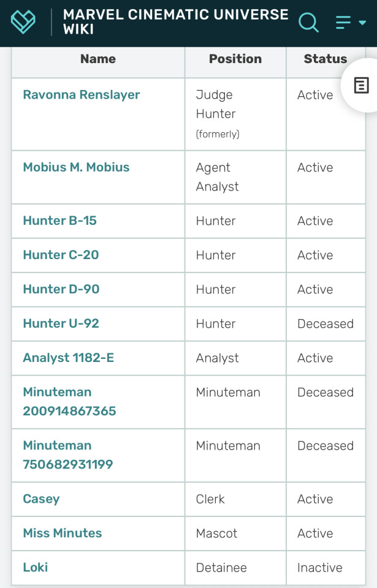
Task: Go to Marvel Cinematic Universe Wiki title
Action: [x=175, y=22]
